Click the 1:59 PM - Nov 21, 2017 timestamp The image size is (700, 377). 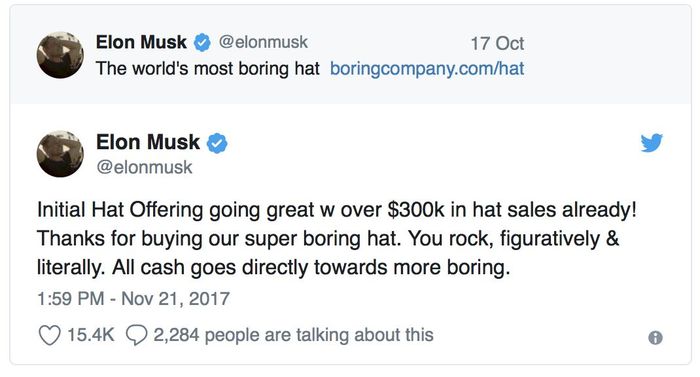click(x=133, y=298)
